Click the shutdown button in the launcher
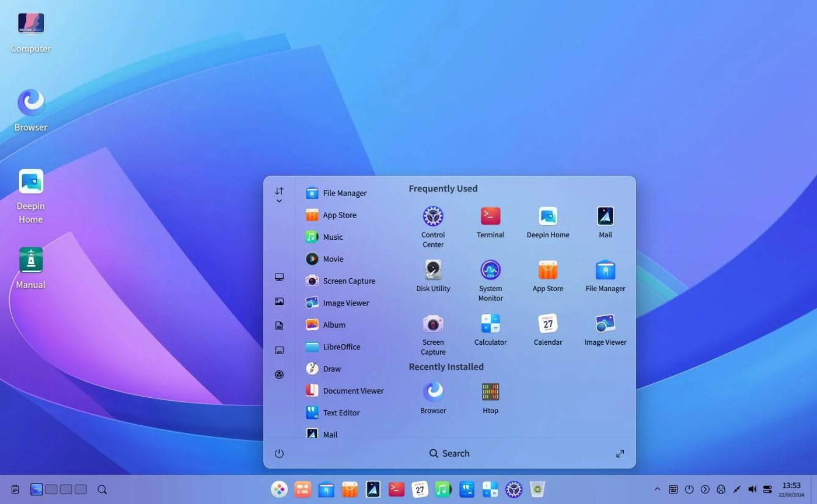 tap(280, 453)
